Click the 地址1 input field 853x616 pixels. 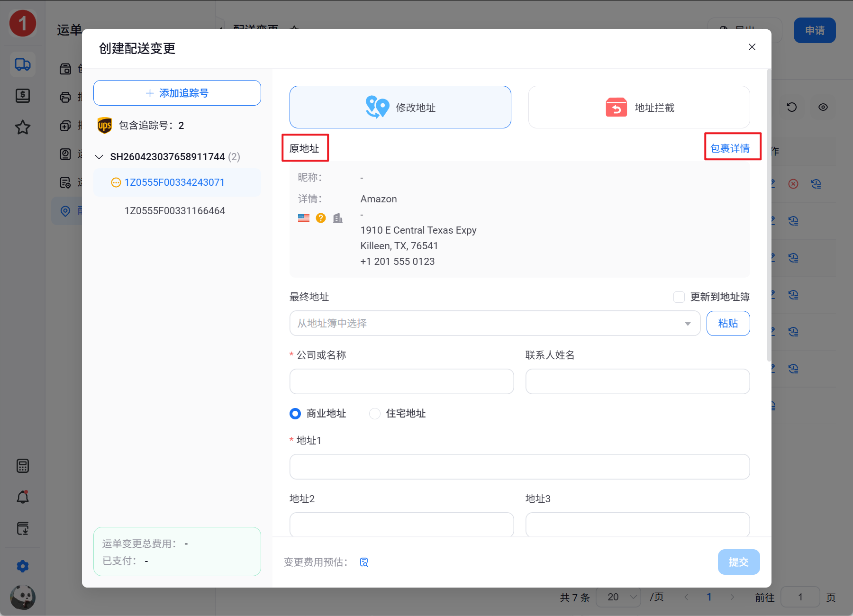pyautogui.click(x=520, y=467)
